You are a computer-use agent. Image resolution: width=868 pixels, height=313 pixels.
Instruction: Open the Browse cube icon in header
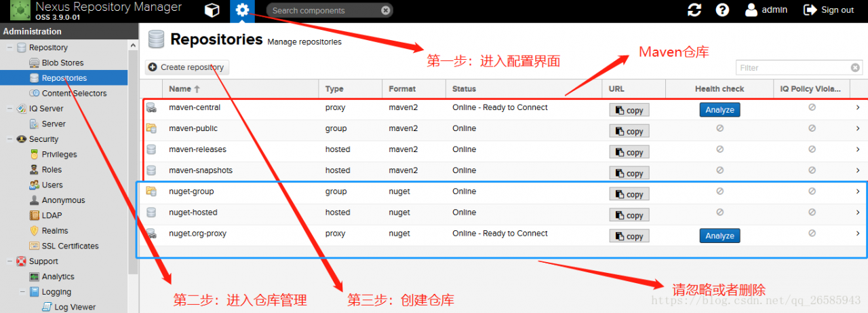click(213, 10)
